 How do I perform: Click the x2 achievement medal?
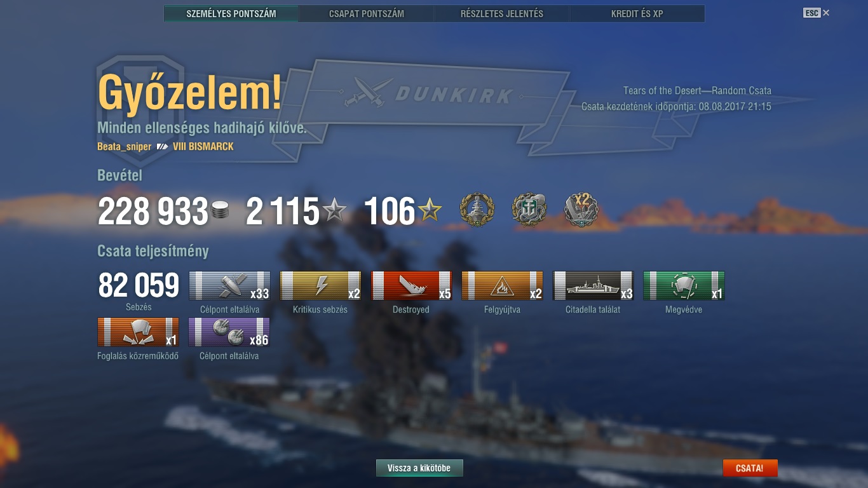(581, 210)
